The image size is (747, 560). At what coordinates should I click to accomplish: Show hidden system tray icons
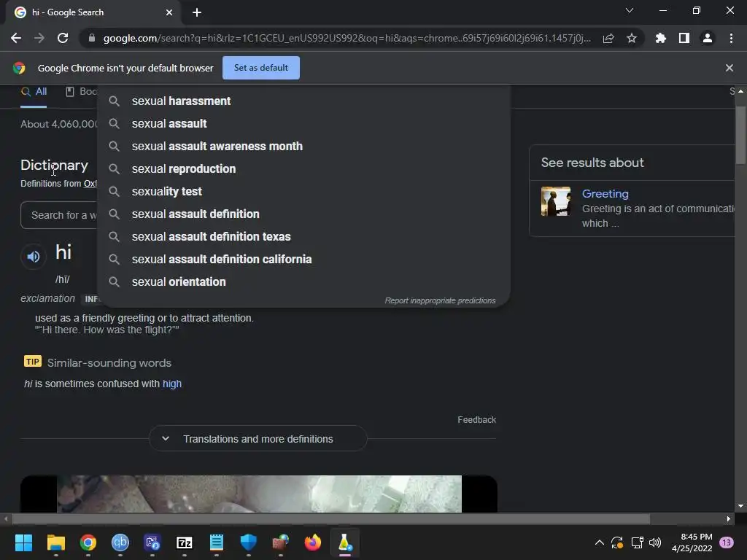coord(600,542)
